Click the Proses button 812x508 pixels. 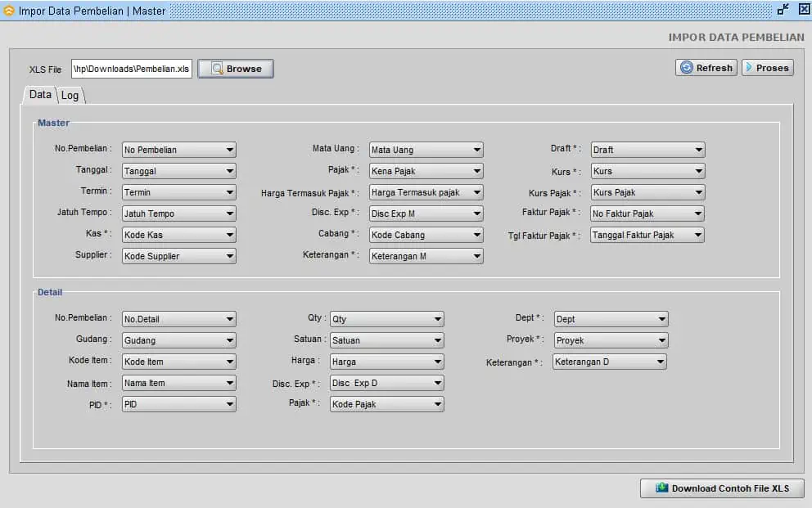pyautogui.click(x=768, y=68)
